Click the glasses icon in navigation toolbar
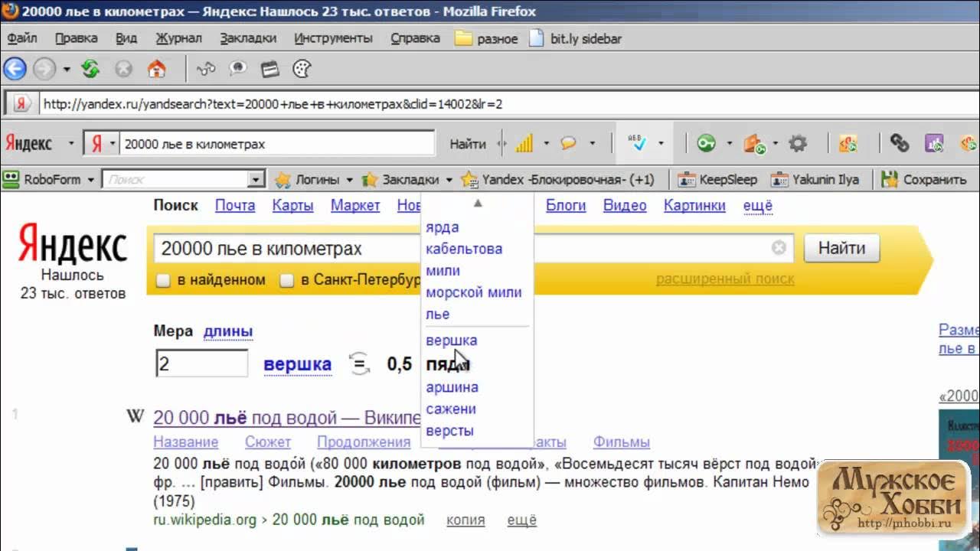 click(206, 69)
